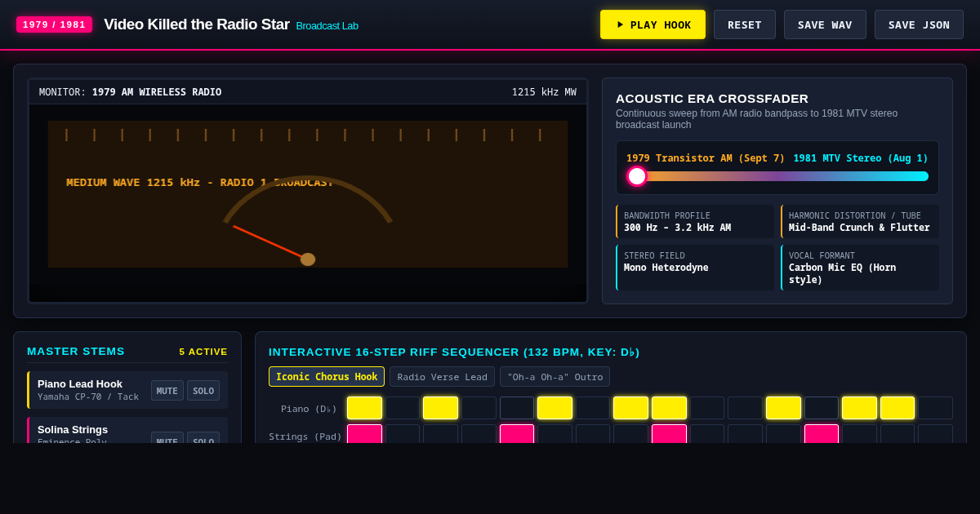
Task: Turn off step 5 in the Strings (Pad) row
Action: coord(517,434)
